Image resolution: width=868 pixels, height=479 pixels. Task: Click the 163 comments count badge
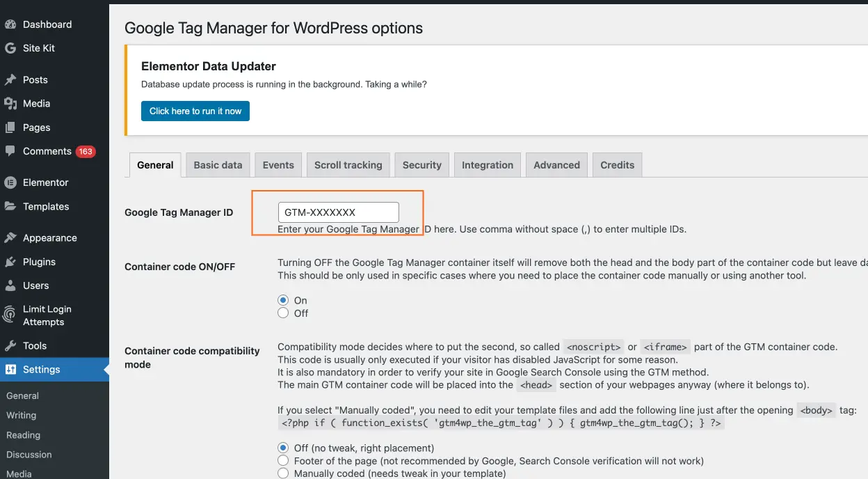(86, 151)
